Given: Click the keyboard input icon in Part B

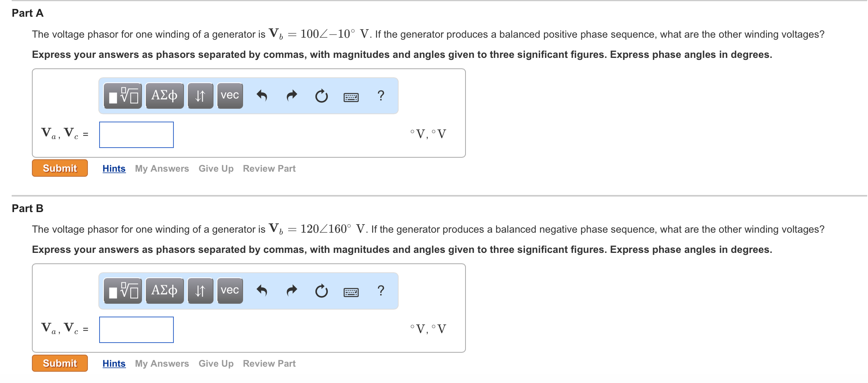Looking at the screenshot, I should click(350, 291).
